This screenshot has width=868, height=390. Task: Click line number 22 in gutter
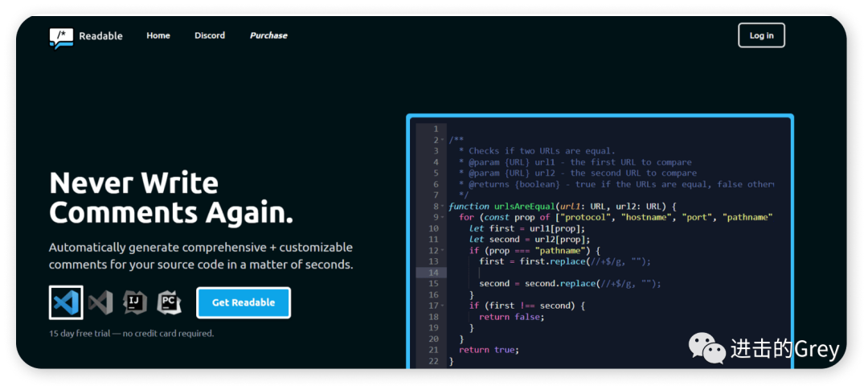[x=433, y=361]
